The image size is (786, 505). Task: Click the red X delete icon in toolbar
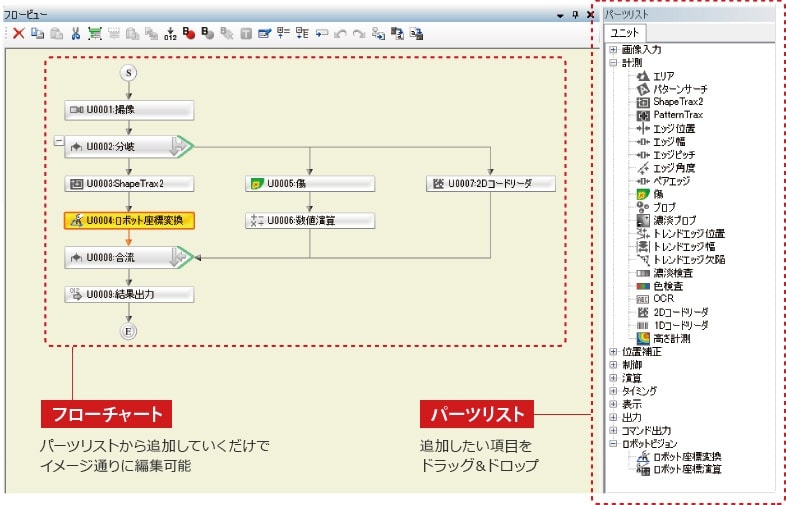pyautogui.click(x=18, y=33)
